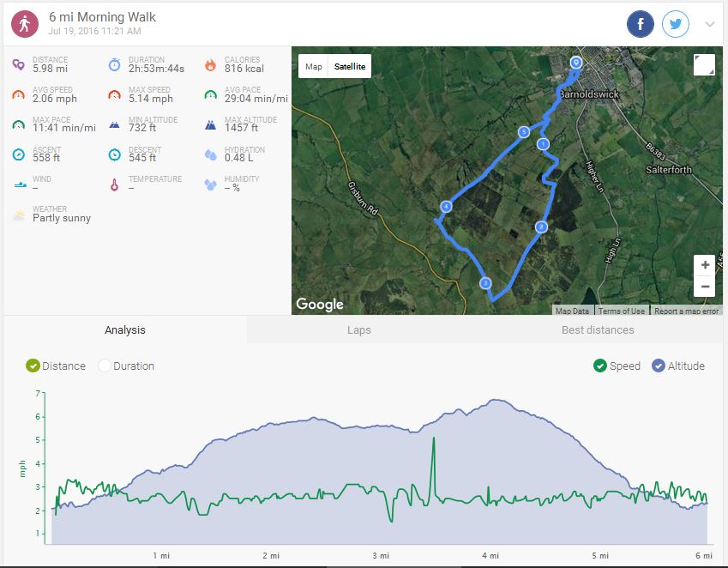
Task: Switch map to Map view
Action: click(x=314, y=66)
